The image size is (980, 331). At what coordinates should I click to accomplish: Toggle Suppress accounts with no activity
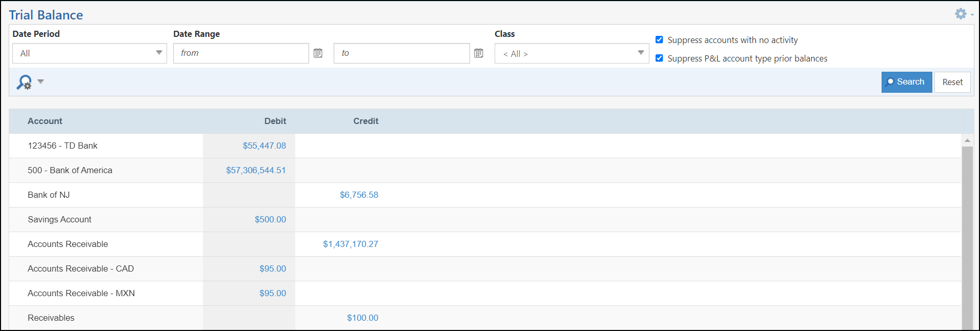[659, 39]
